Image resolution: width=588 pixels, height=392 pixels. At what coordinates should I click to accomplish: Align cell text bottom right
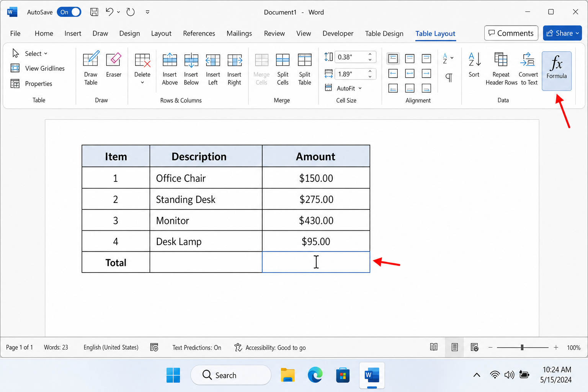(426, 88)
